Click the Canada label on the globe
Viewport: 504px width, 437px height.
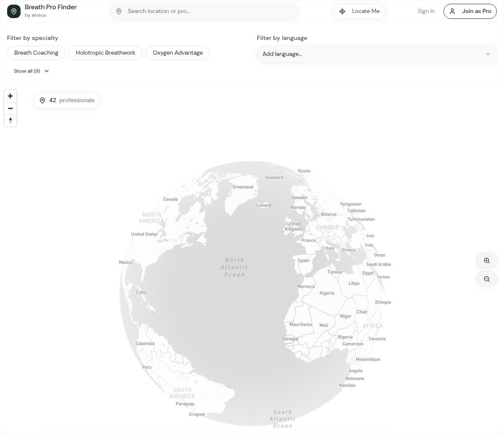point(171,200)
